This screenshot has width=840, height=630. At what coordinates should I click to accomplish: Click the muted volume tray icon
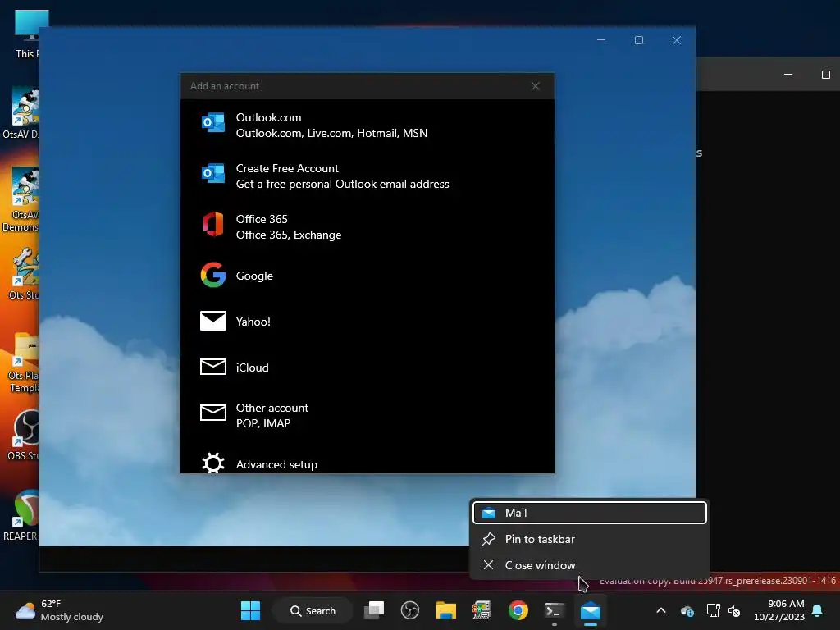pos(734,610)
